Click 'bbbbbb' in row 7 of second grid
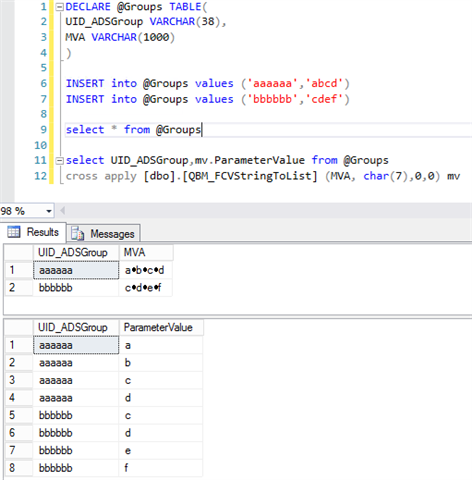Screen dimensions: 472x480 (x=76, y=451)
